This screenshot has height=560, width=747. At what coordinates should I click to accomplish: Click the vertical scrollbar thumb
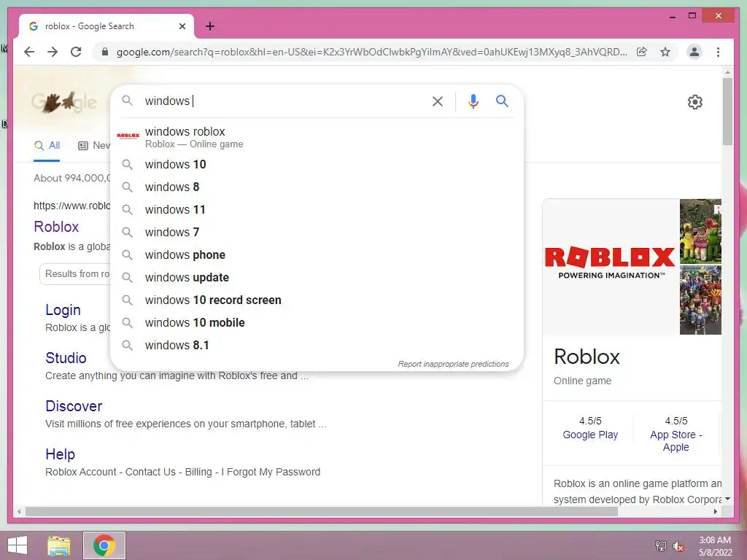tap(727, 112)
